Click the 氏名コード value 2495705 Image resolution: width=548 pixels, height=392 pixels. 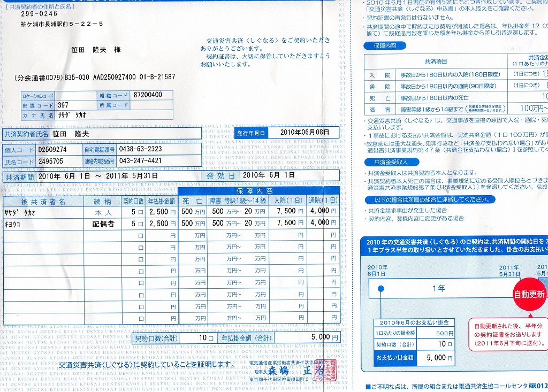tap(51, 161)
